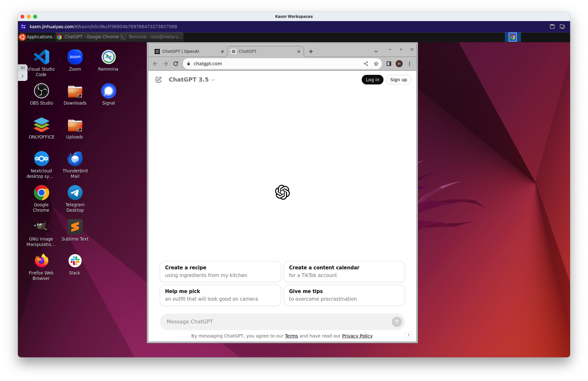
Task: Open Chrome three-dot menu
Action: 409,64
